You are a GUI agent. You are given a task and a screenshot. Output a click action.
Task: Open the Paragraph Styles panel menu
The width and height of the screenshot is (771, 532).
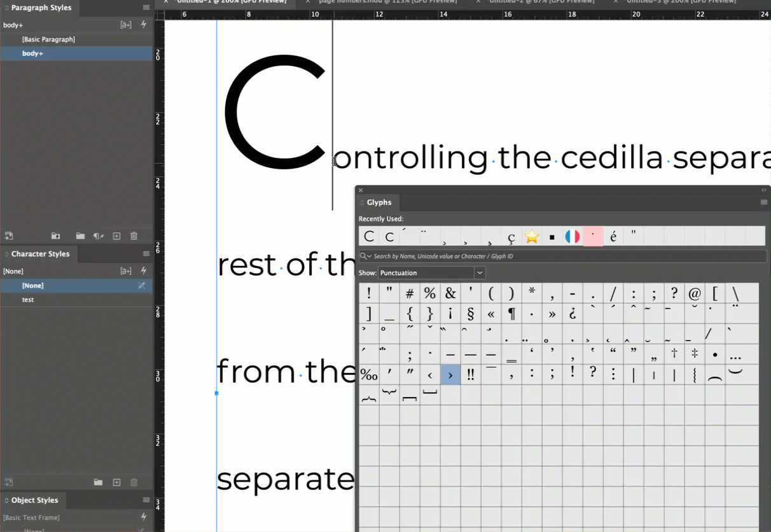coord(146,8)
